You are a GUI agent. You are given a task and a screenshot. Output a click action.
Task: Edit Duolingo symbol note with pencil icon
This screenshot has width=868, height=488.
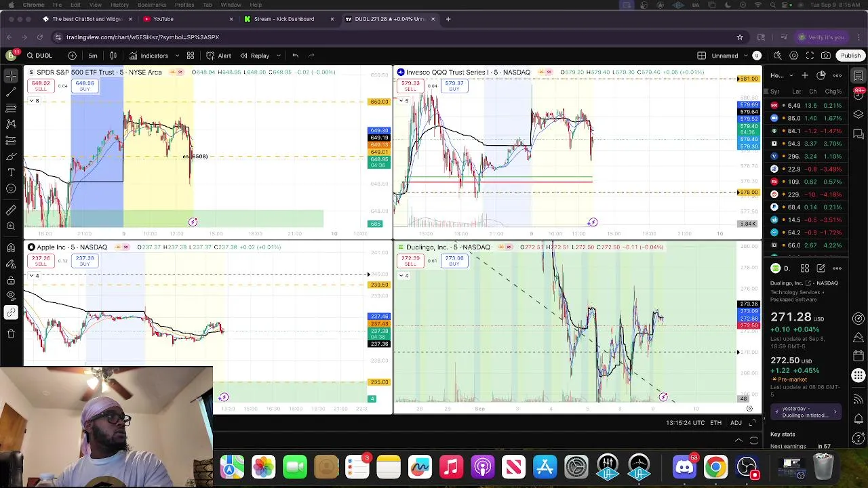(821, 268)
